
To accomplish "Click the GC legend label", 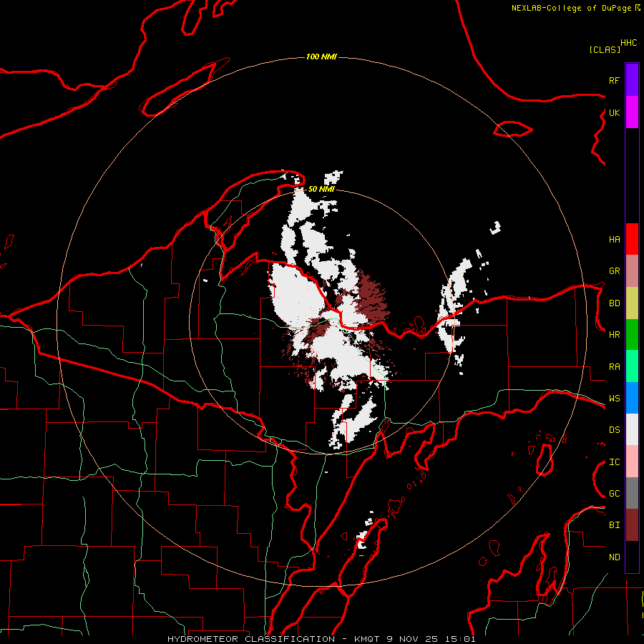I will coord(614,494).
